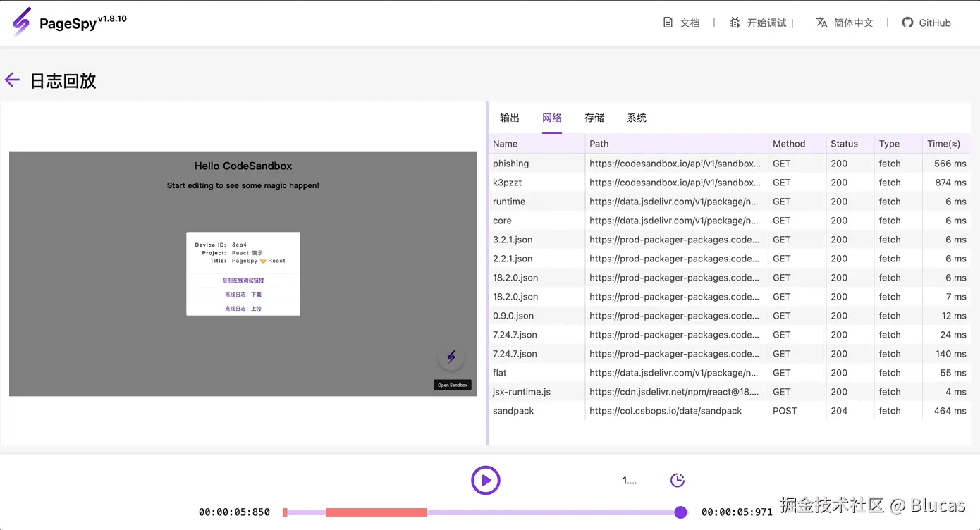Select the flat request row
Screen dimensions: 980x530
point(729,373)
